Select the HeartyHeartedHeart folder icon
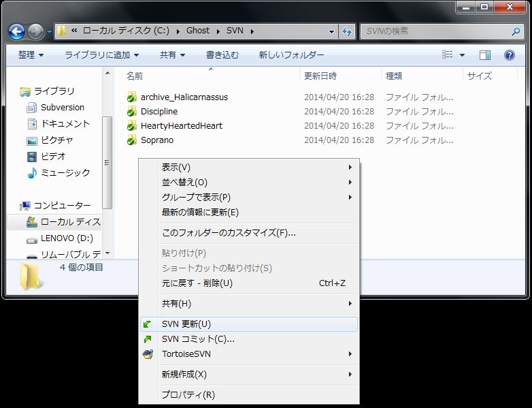Image resolution: width=532 pixels, height=408 pixels. [132, 126]
